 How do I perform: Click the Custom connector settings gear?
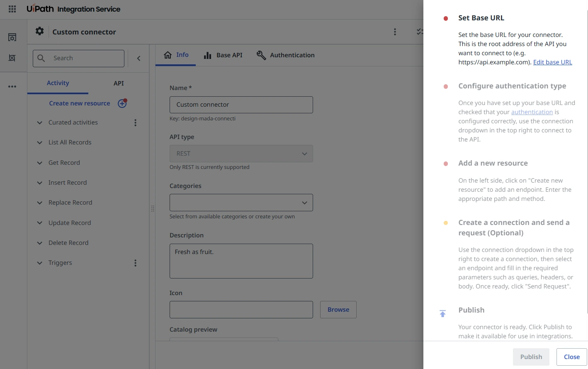point(39,31)
